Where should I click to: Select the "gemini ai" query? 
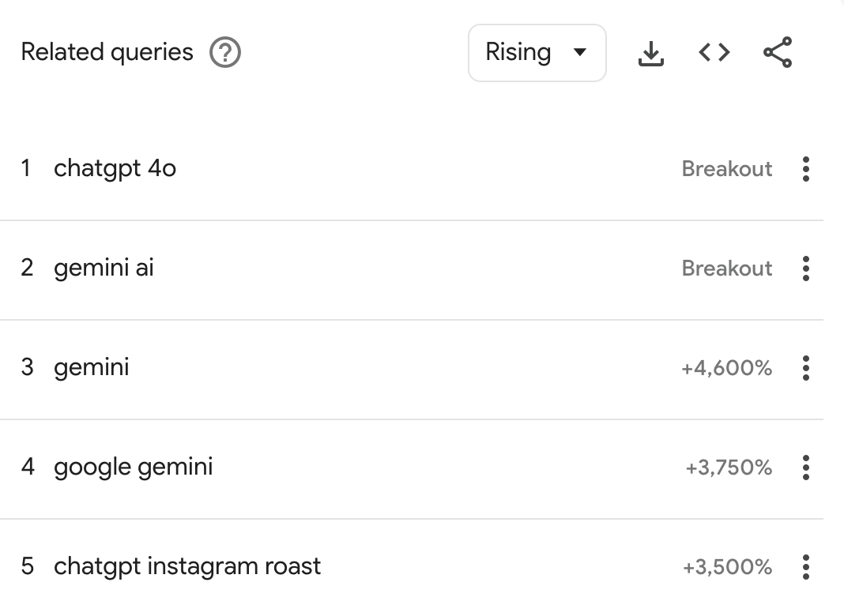[104, 269]
